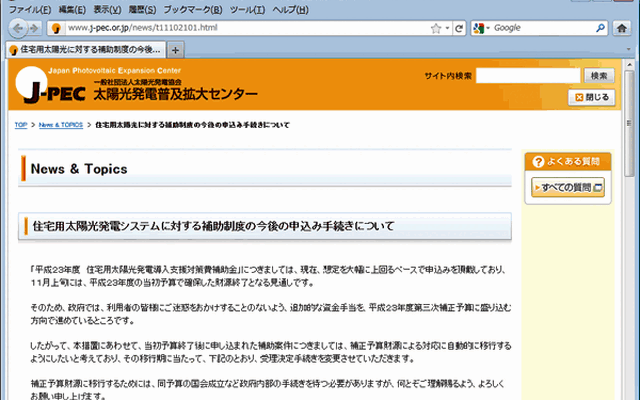Click the J-PEC logo
Viewport: 640px width, 400px height.
[x=51, y=84]
